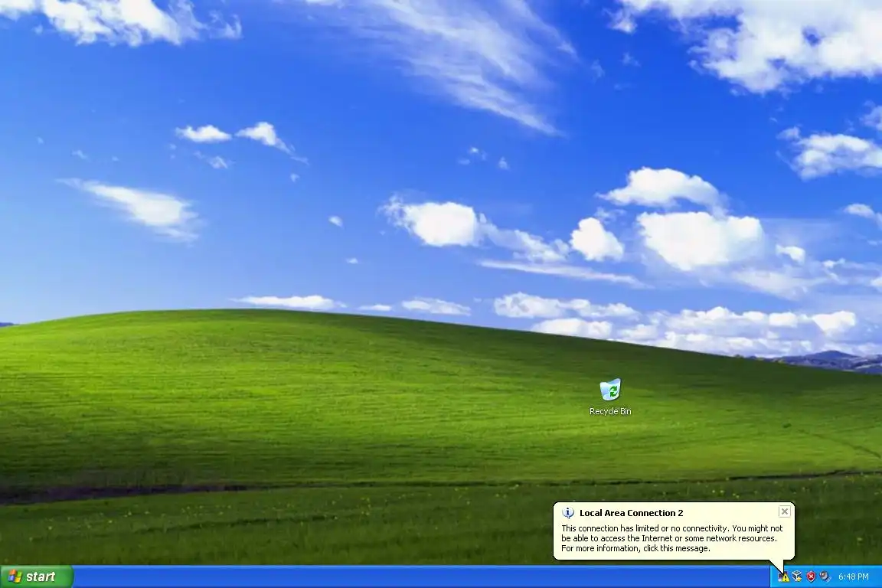The height and width of the screenshot is (588, 882).
Task: Close the Local Area Connection 2 balloon
Action: [785, 511]
